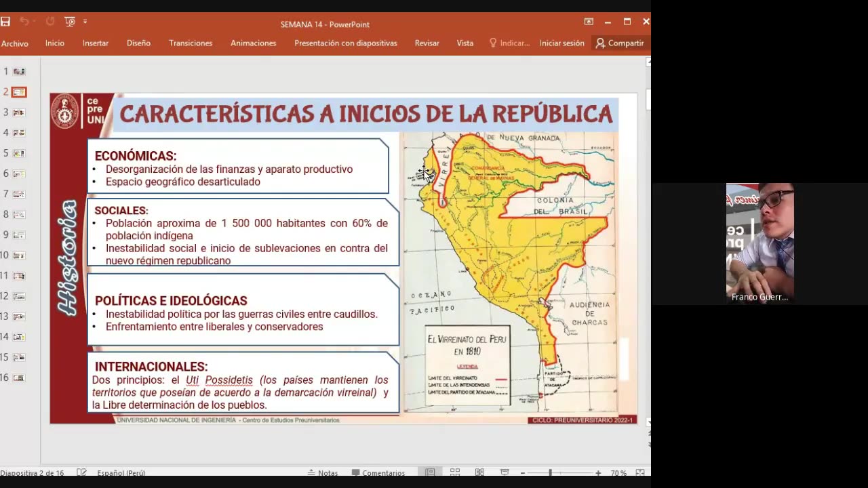This screenshot has height=488, width=868.
Task: Select slide 16 thumbnail
Action: [19, 378]
